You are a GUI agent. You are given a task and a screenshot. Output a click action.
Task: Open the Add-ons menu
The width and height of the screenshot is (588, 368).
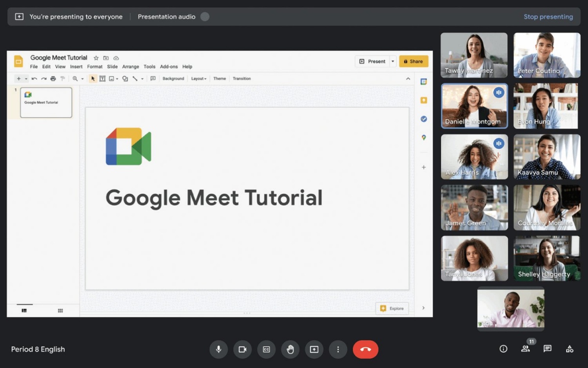point(169,67)
